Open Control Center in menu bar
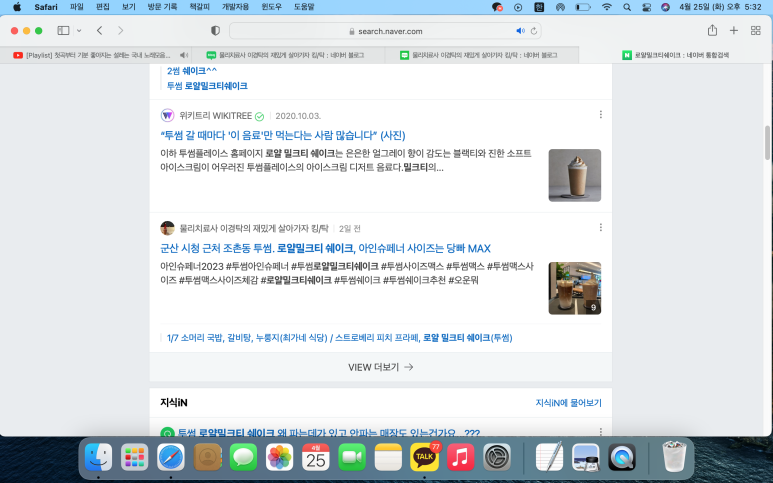This screenshot has height=483, width=773. [x=646, y=7]
